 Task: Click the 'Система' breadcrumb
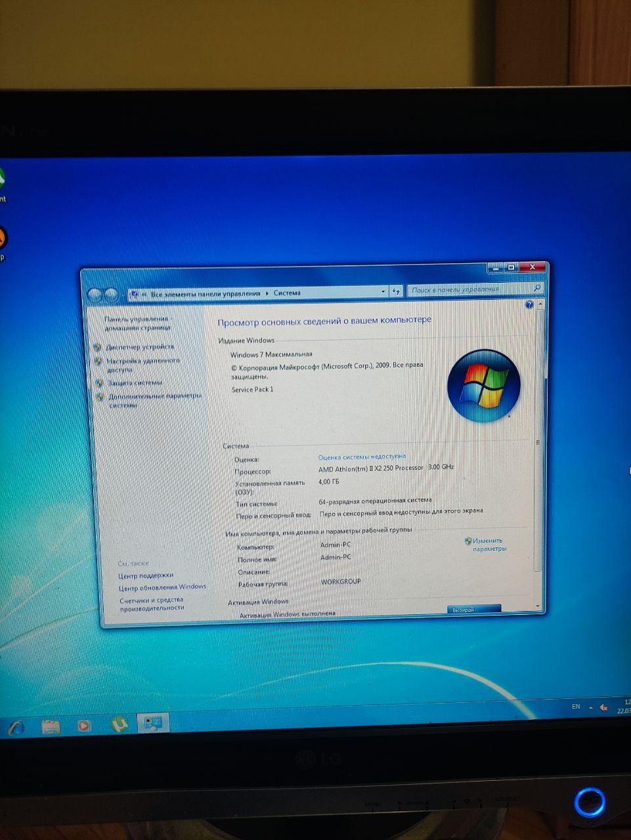click(287, 293)
